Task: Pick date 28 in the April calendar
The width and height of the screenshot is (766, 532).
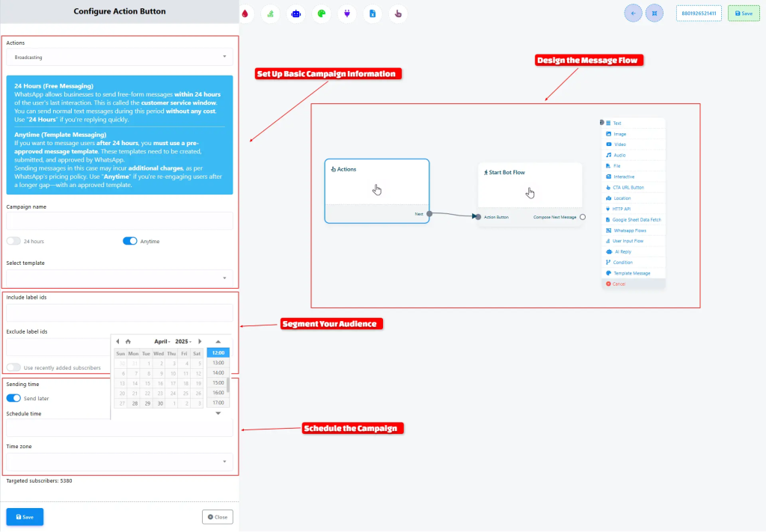Action: tap(135, 403)
